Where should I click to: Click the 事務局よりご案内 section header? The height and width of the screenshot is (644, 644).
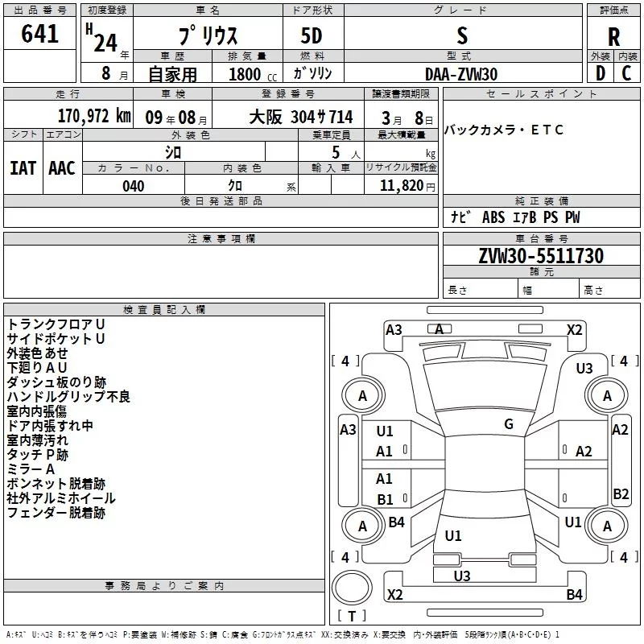(x=164, y=586)
